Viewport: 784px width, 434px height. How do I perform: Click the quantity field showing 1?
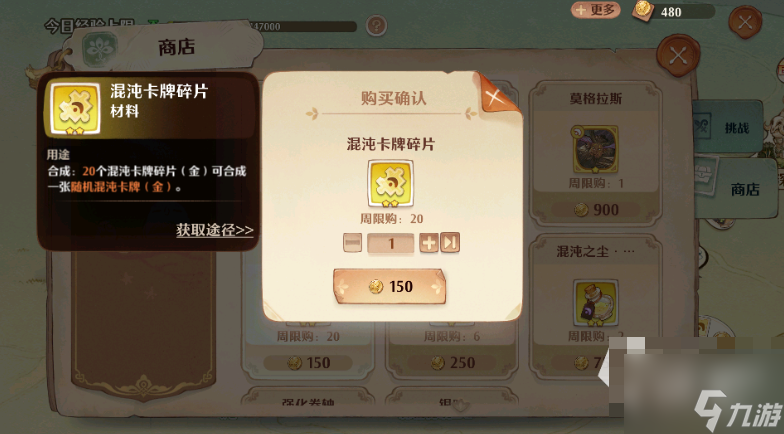(390, 244)
